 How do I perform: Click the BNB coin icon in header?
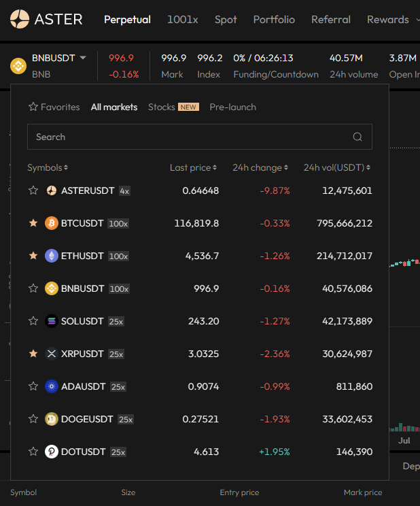18,66
